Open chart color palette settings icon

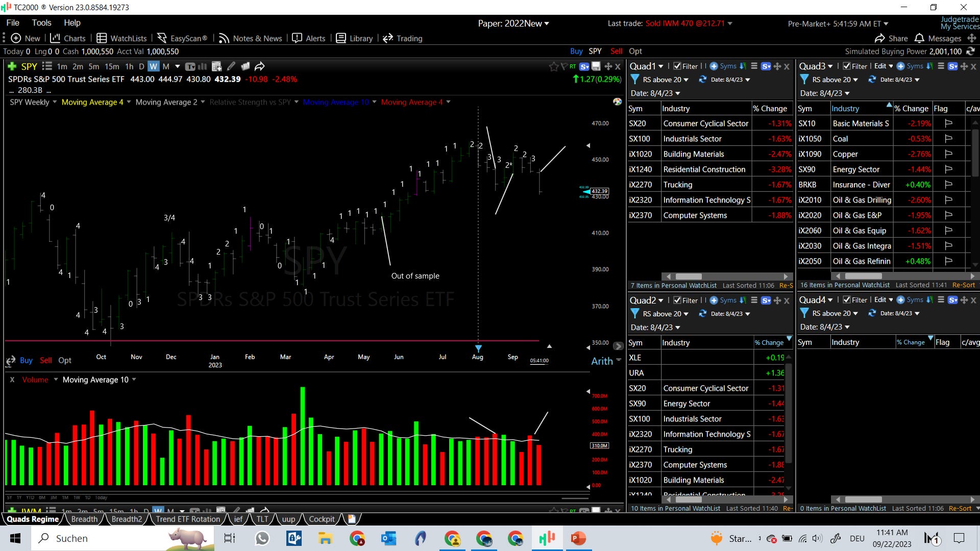(617, 102)
